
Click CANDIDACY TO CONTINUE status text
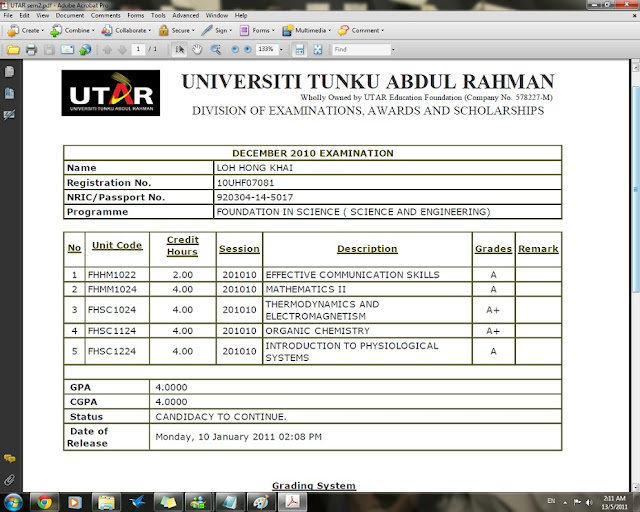[x=221, y=417]
